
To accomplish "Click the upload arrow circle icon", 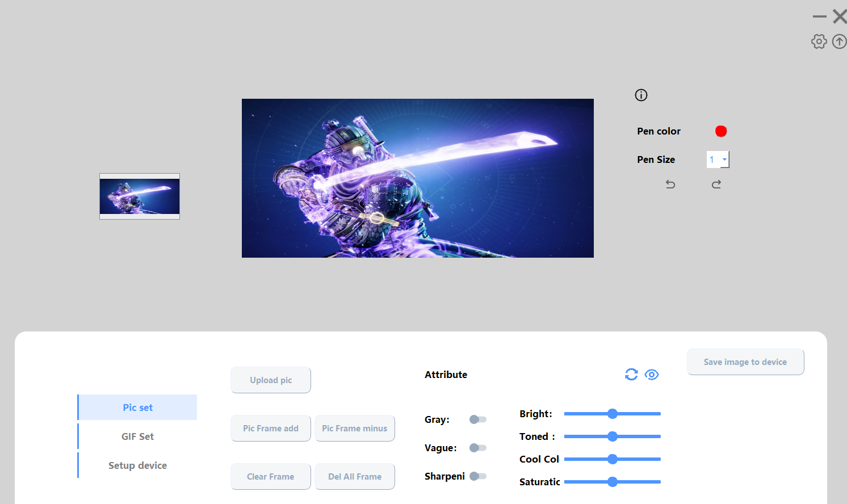I will [x=839, y=41].
